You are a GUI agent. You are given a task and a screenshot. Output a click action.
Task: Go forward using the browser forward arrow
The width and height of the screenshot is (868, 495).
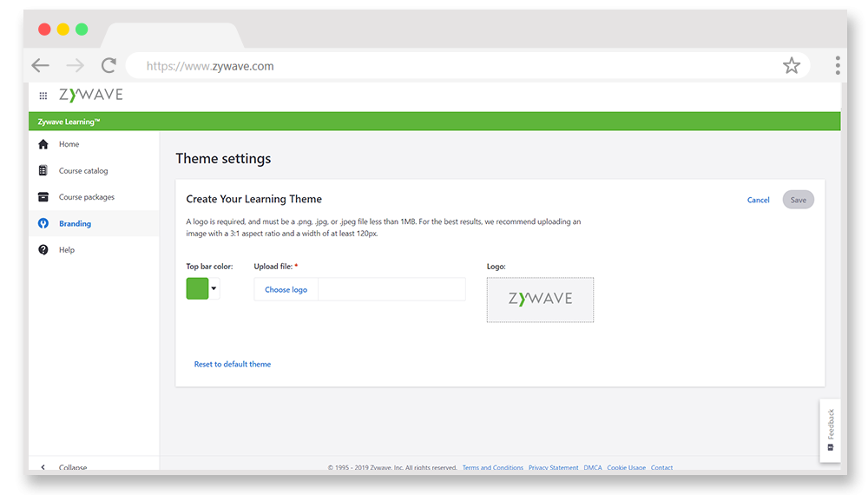pyautogui.click(x=75, y=65)
